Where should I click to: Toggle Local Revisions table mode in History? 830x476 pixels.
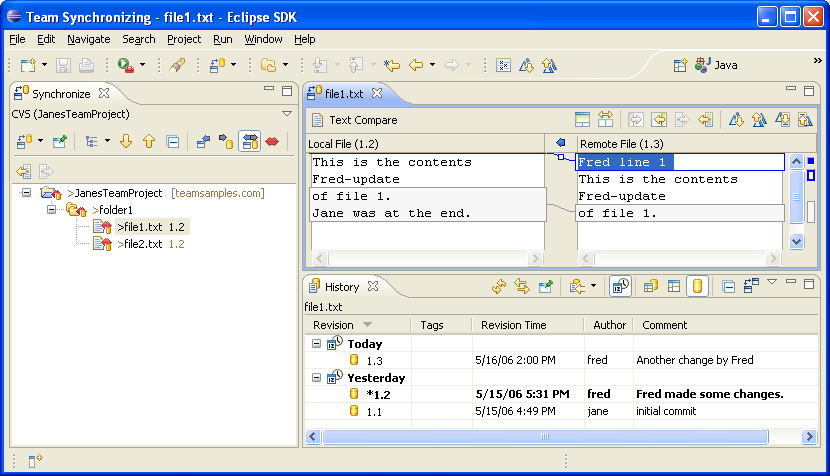coord(674,286)
